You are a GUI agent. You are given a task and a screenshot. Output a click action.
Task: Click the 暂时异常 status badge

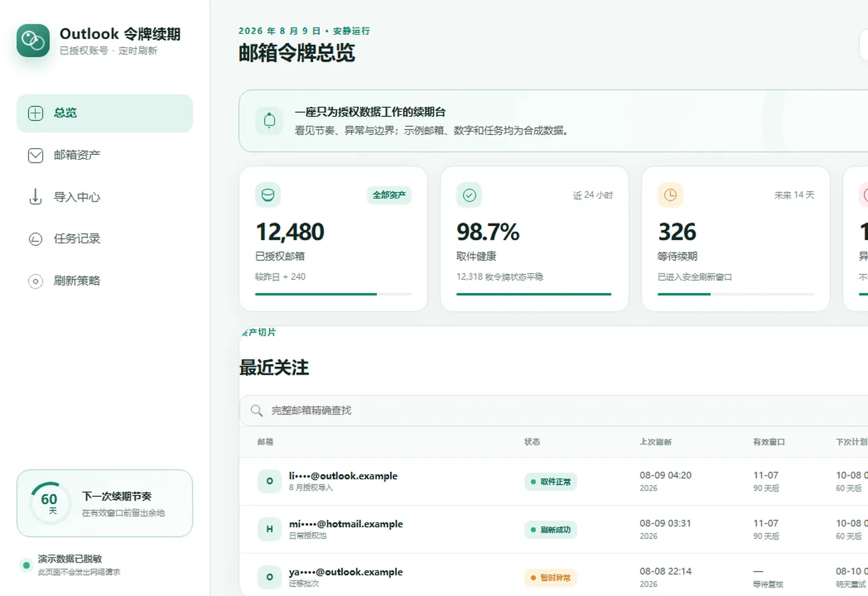tap(551, 577)
